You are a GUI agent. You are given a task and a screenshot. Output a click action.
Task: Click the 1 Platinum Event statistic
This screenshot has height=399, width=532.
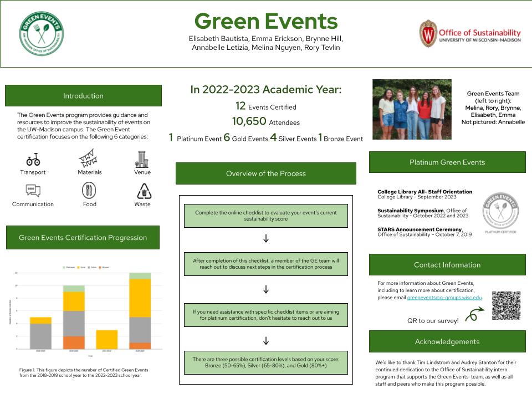pyautogui.click(x=195, y=137)
